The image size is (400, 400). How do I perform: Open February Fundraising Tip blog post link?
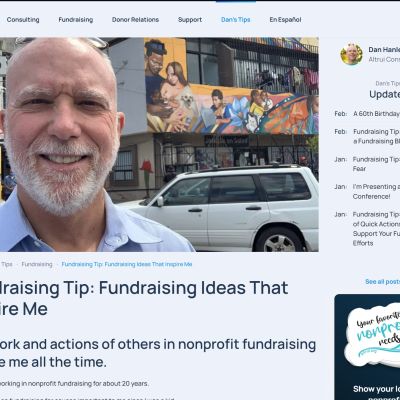pos(376,136)
